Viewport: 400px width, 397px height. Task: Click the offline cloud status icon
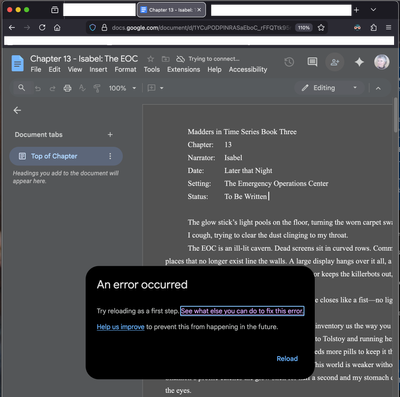point(180,59)
